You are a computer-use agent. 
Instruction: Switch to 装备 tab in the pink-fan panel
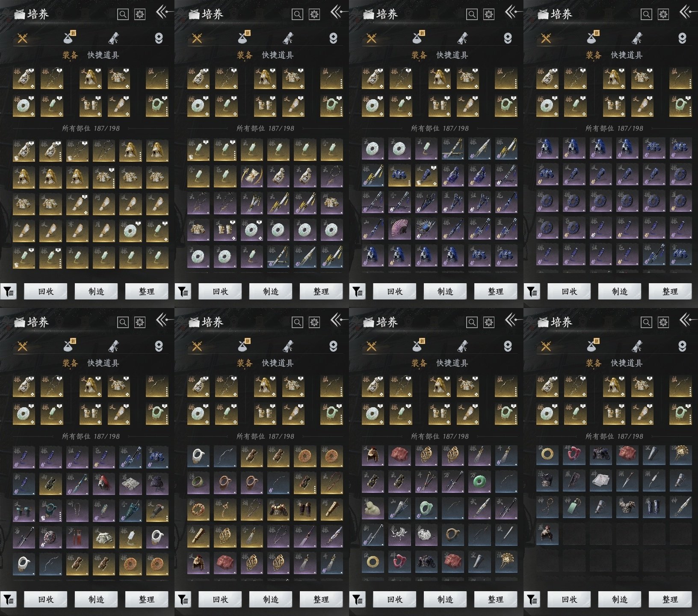419,55
